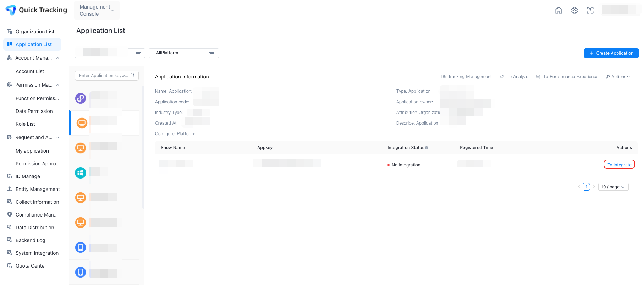Image resolution: width=644 pixels, height=285 pixels.
Task: Open My application page
Action: tap(32, 151)
